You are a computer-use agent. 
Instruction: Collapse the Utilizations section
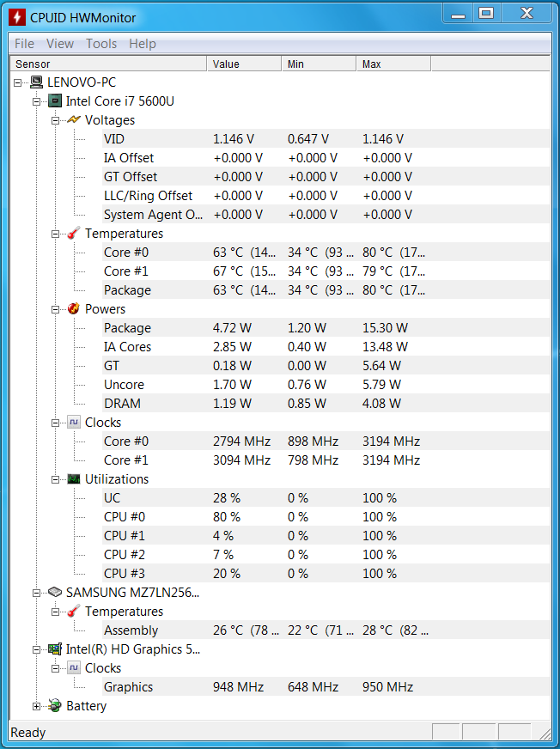coord(55,479)
